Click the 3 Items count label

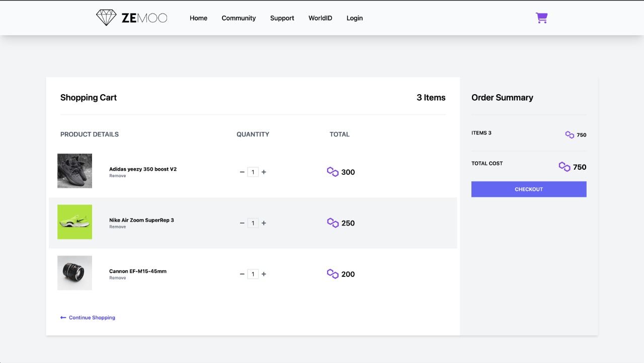pos(431,98)
